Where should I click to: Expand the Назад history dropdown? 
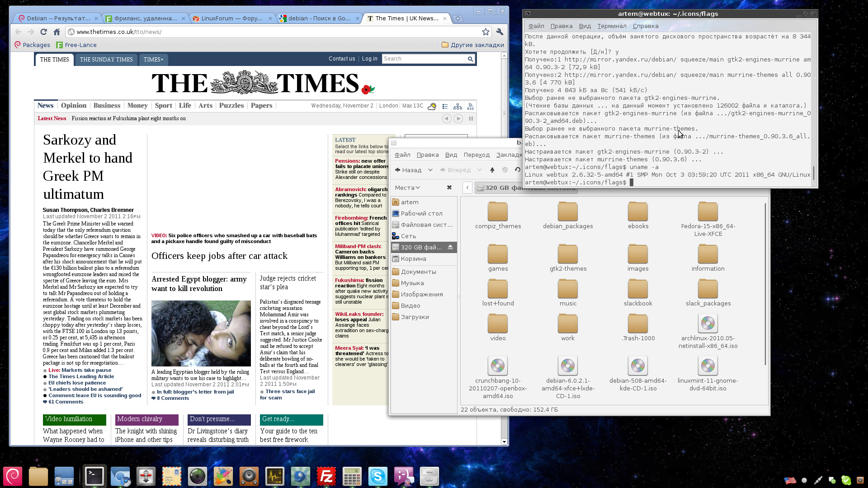(x=430, y=170)
